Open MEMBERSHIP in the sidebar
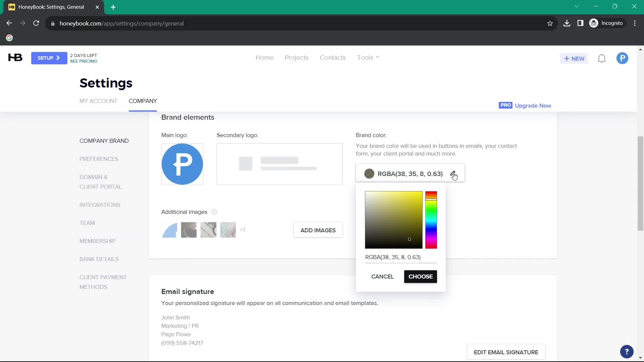This screenshot has width=644, height=362. coord(97,241)
